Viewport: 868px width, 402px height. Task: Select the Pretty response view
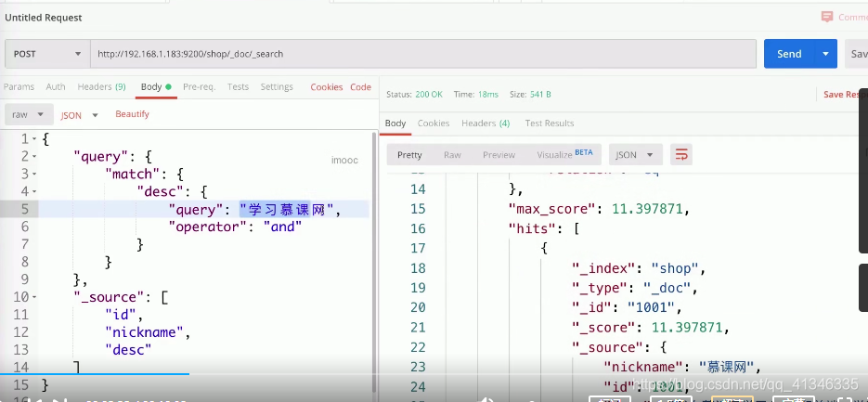(x=409, y=155)
